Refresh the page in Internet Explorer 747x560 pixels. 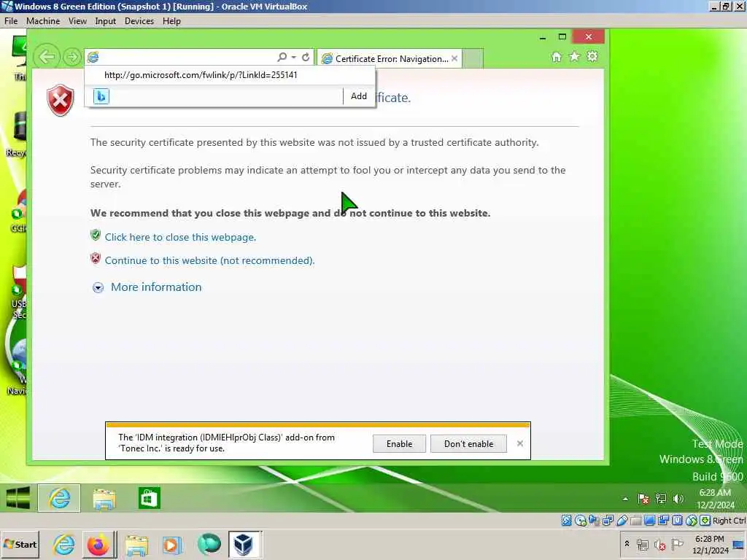pos(306,57)
